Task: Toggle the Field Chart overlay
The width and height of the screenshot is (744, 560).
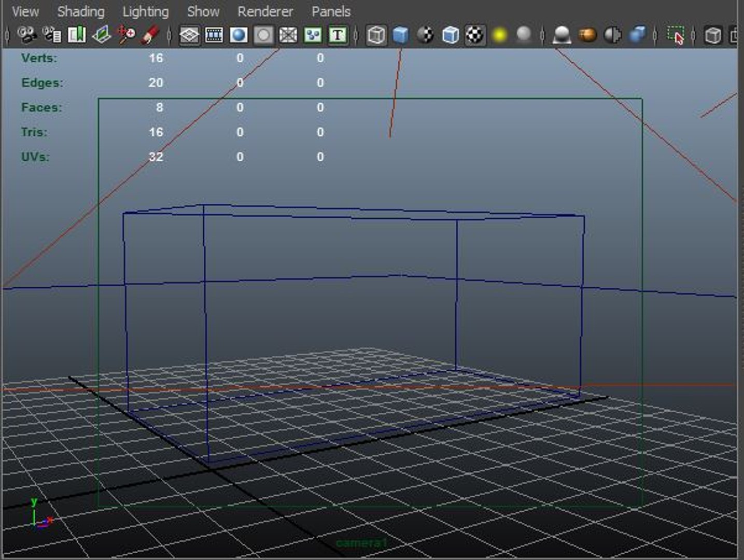Action: pos(288,35)
